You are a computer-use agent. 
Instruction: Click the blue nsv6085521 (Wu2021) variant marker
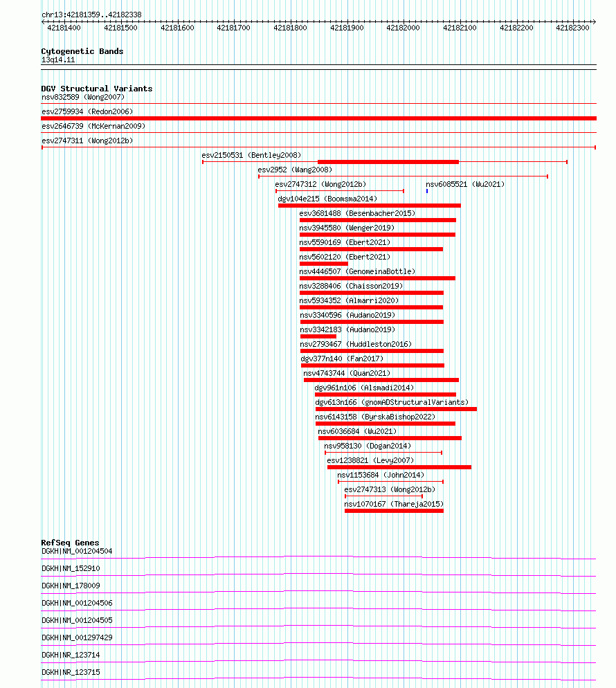pos(427,191)
